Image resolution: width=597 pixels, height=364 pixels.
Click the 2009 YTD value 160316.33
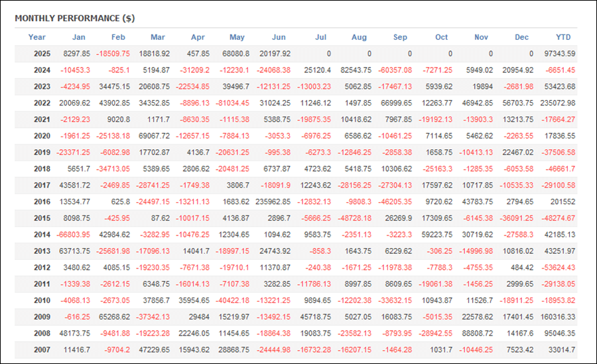pos(558,317)
